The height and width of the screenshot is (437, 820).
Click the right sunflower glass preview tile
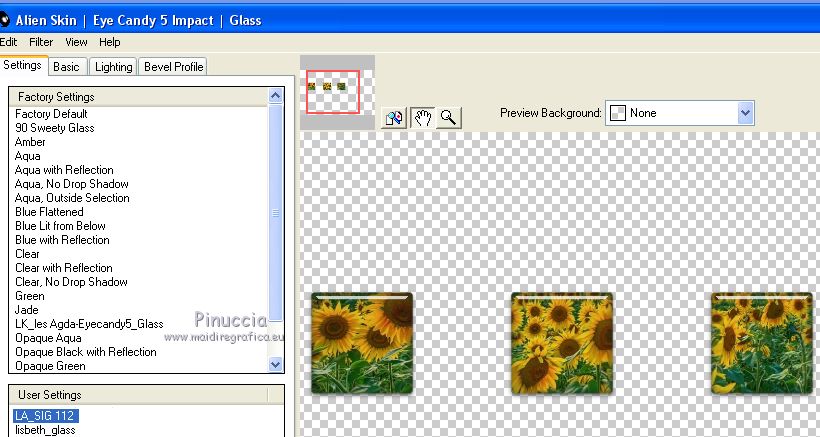762,343
